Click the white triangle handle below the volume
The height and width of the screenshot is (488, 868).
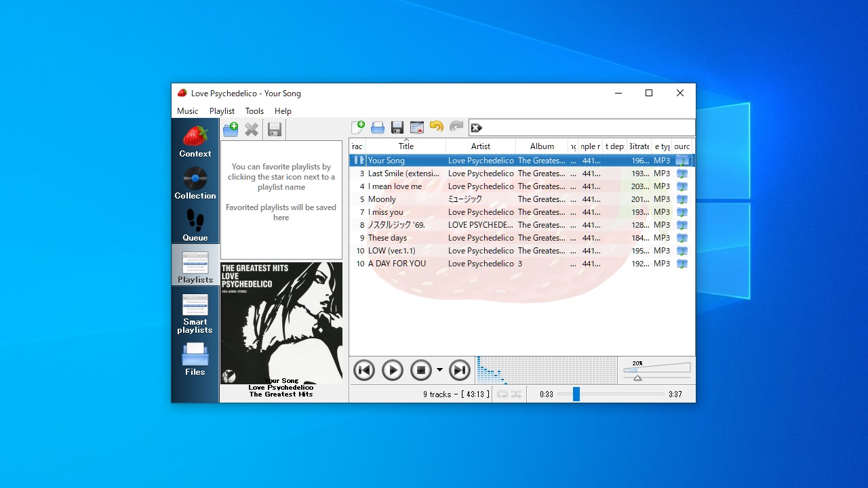[x=637, y=378]
